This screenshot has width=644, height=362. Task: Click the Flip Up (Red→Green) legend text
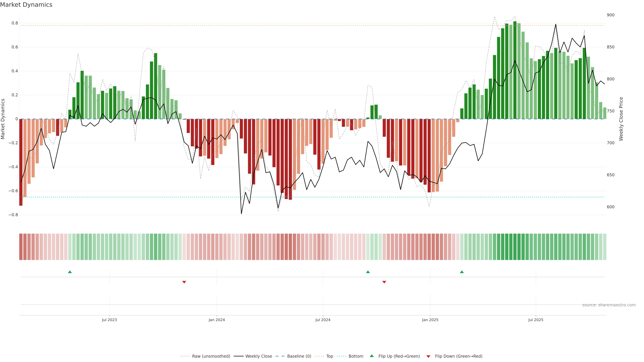pos(399,356)
